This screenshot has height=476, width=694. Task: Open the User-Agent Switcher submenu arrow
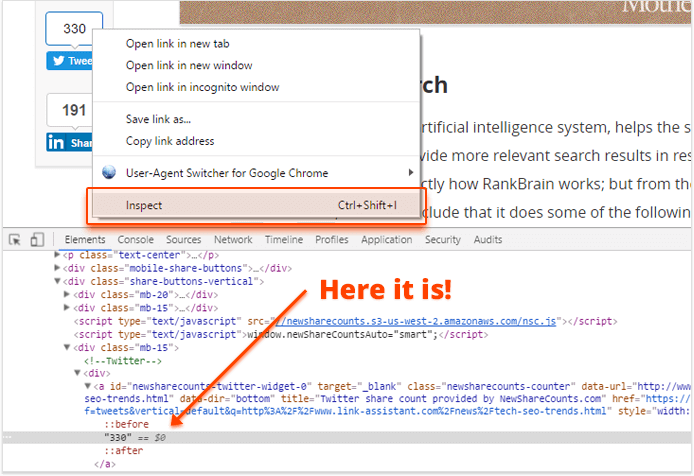tap(411, 172)
